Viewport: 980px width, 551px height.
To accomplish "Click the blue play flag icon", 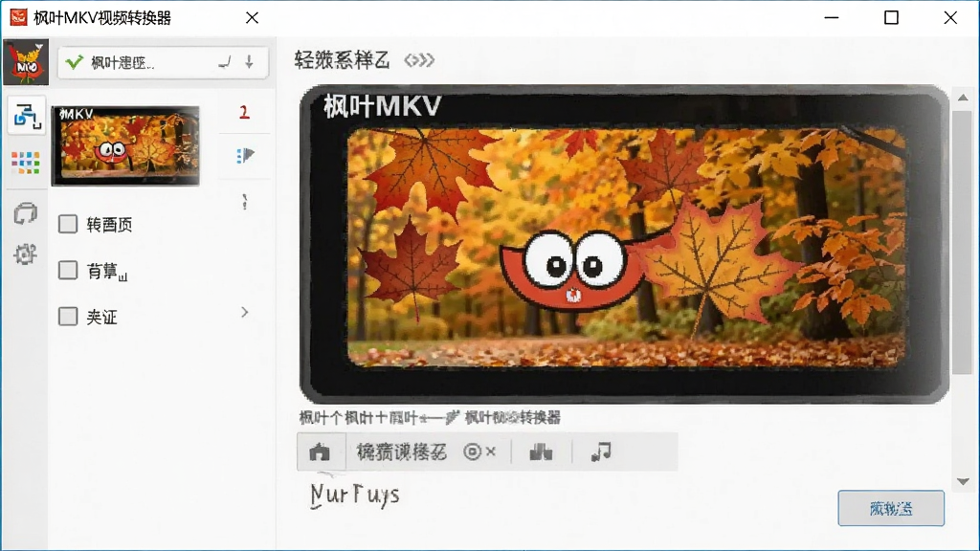I will point(245,155).
